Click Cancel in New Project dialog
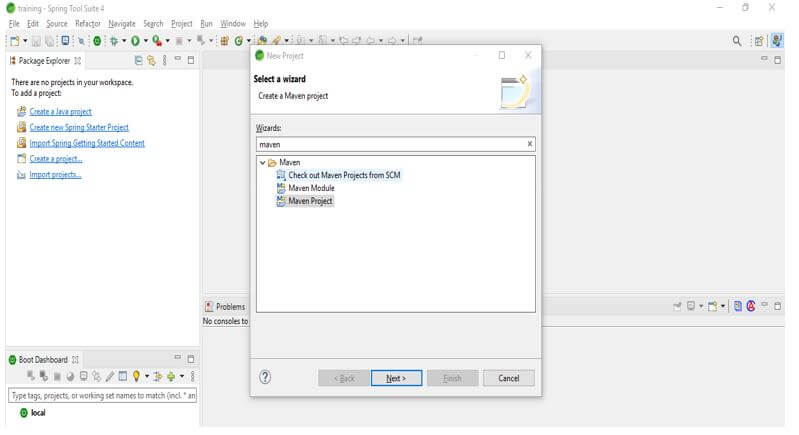This screenshot has width=799, height=435. coord(509,378)
